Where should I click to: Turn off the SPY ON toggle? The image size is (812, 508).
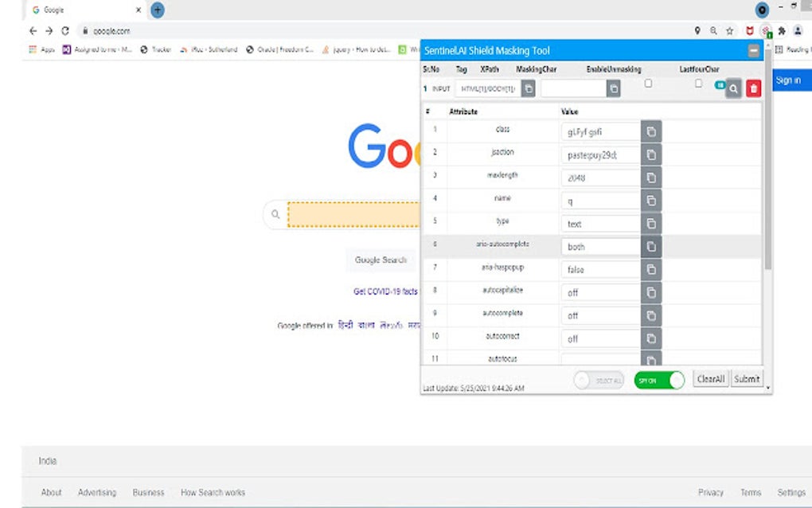tap(658, 381)
